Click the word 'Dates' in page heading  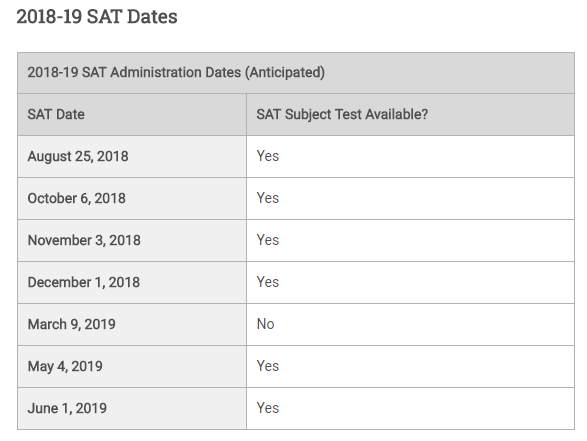[152, 17]
